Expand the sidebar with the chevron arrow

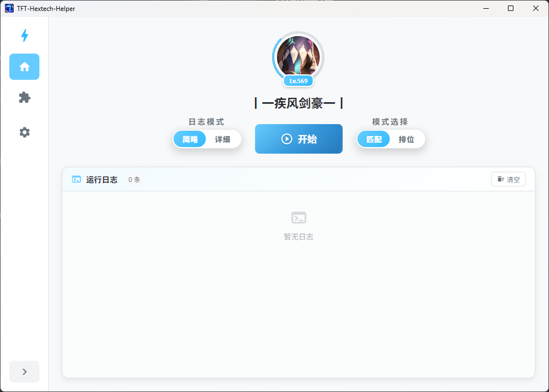[24, 372]
